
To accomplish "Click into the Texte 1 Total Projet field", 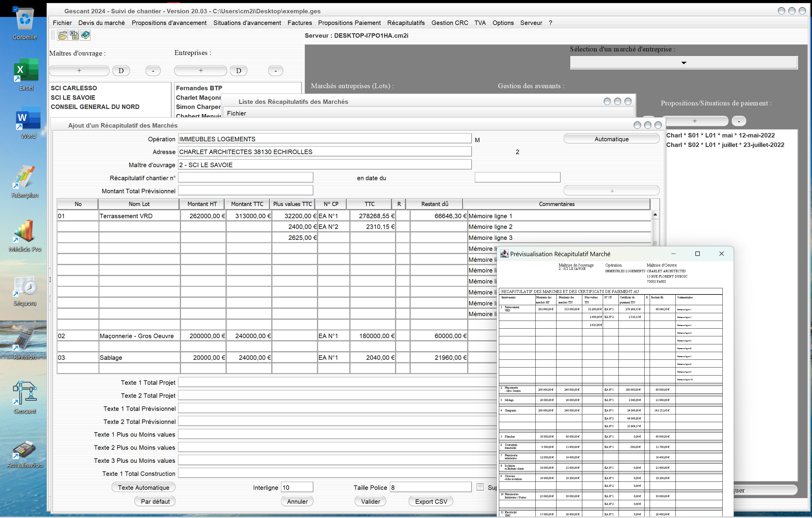I will (x=337, y=382).
